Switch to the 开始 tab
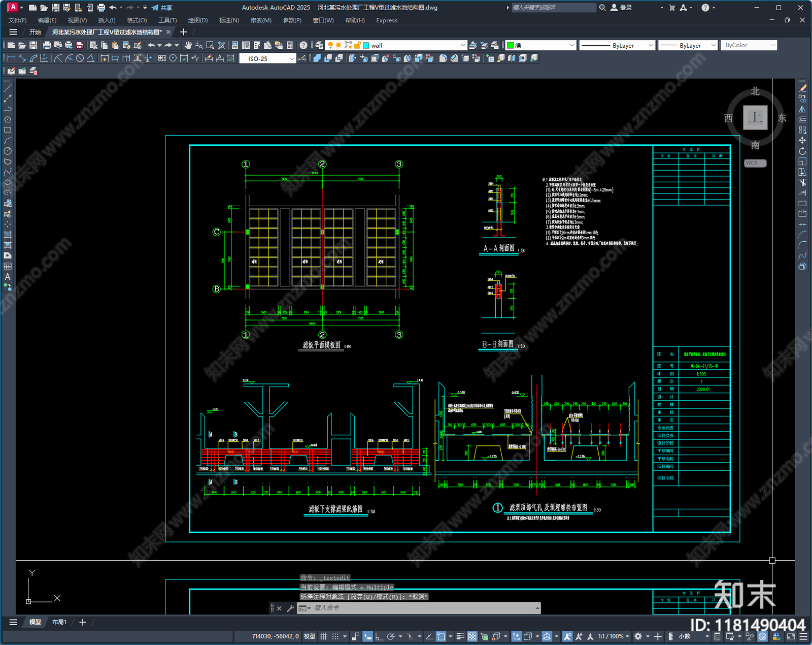 coord(35,32)
